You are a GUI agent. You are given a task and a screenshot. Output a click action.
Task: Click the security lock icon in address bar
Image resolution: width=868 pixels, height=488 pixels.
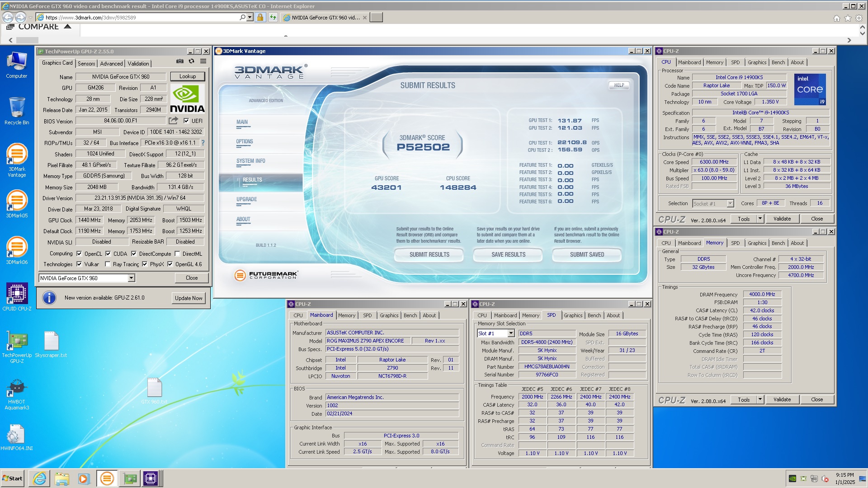click(x=260, y=17)
